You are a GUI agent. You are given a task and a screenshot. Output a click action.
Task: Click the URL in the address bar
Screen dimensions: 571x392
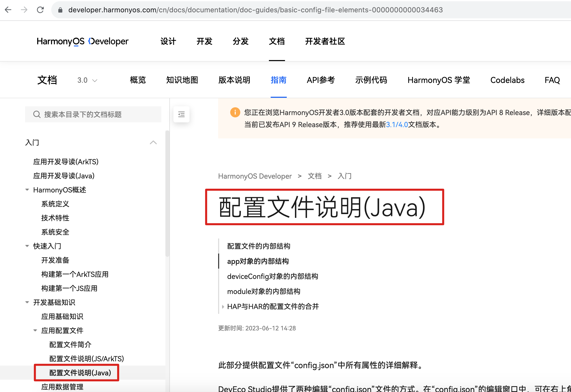tap(255, 10)
